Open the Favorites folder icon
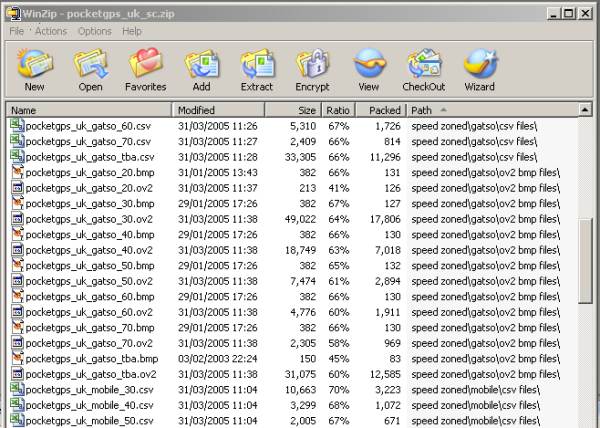The height and width of the screenshot is (428, 600). (145, 63)
